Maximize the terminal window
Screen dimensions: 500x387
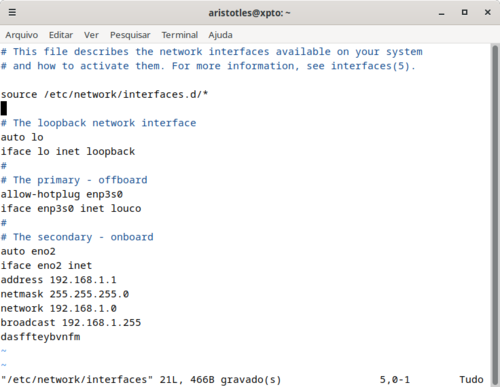pos(464,13)
